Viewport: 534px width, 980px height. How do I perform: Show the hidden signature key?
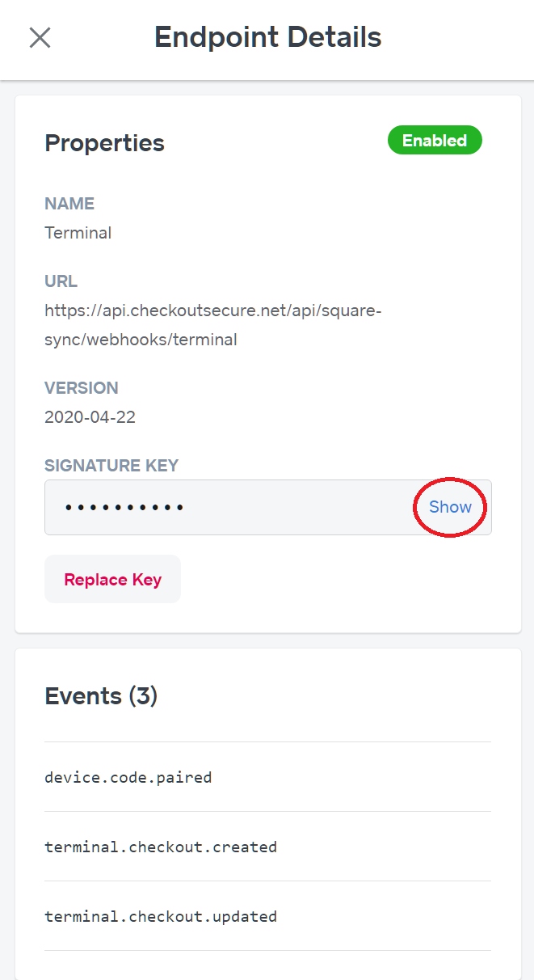pos(450,507)
